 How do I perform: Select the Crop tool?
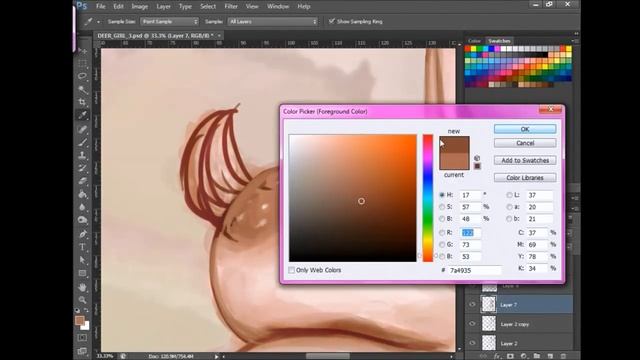point(83,102)
